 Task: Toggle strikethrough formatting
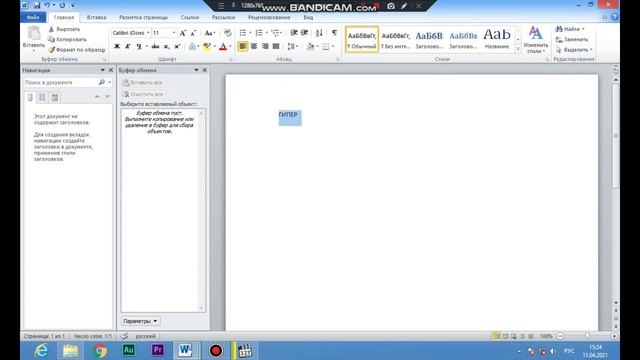(155, 47)
